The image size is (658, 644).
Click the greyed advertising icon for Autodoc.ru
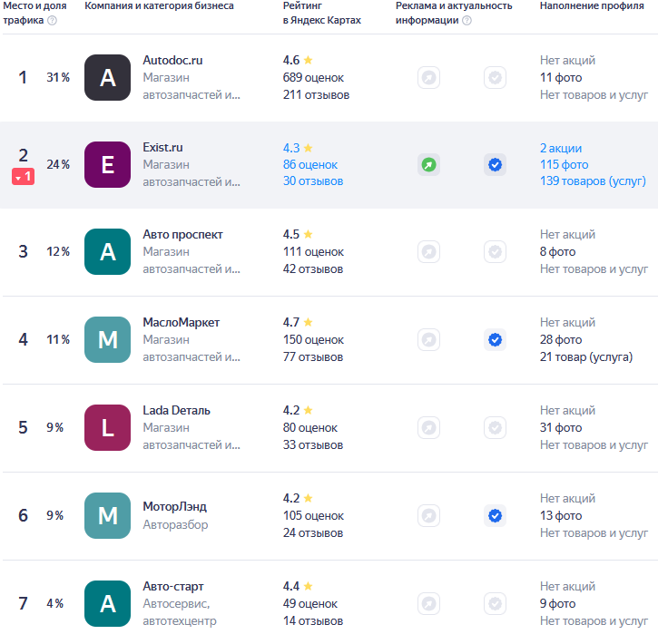(x=428, y=78)
